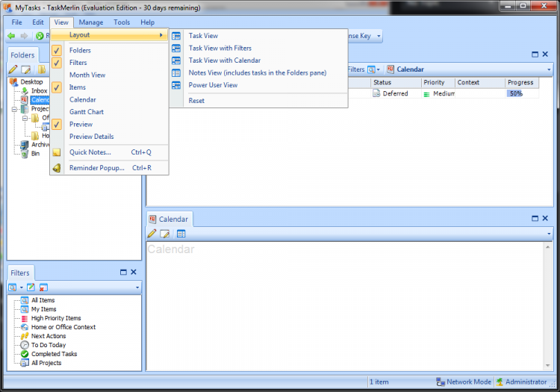This screenshot has height=392, width=560.
Task: Click the pencil icon in Calendar preview toolbar
Action: point(152,234)
